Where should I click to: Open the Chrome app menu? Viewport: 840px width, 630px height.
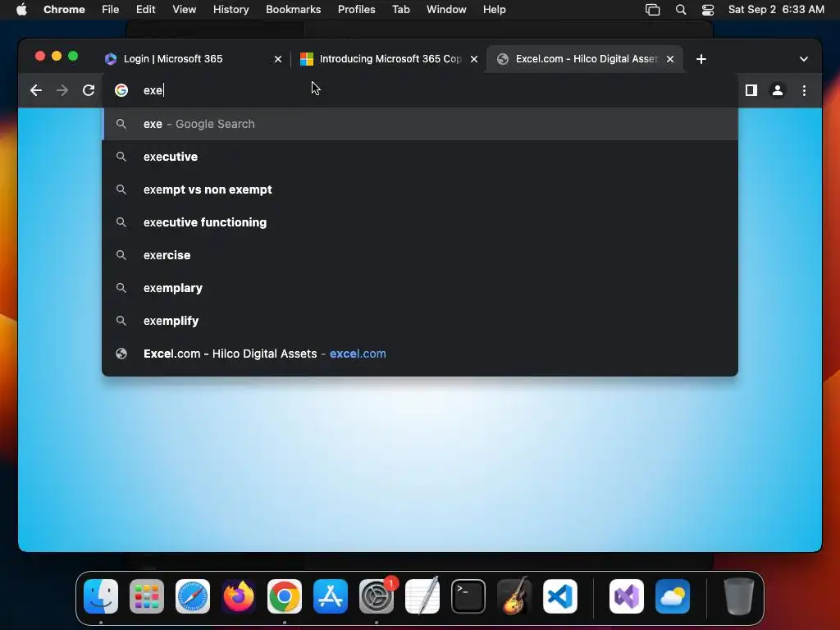pos(64,10)
